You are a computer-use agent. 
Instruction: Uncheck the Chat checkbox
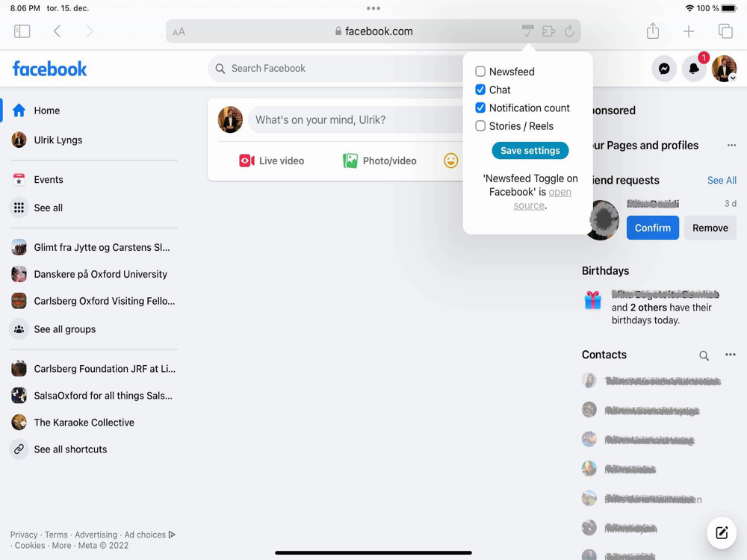[480, 90]
